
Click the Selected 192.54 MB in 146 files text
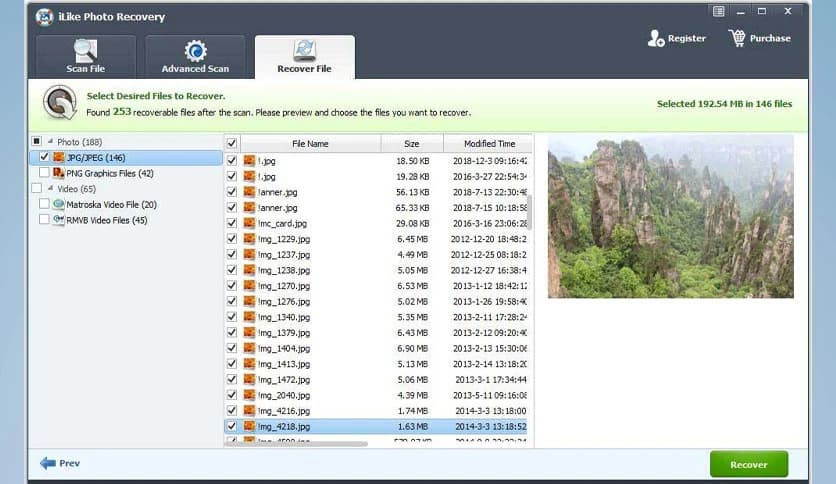[x=724, y=104]
